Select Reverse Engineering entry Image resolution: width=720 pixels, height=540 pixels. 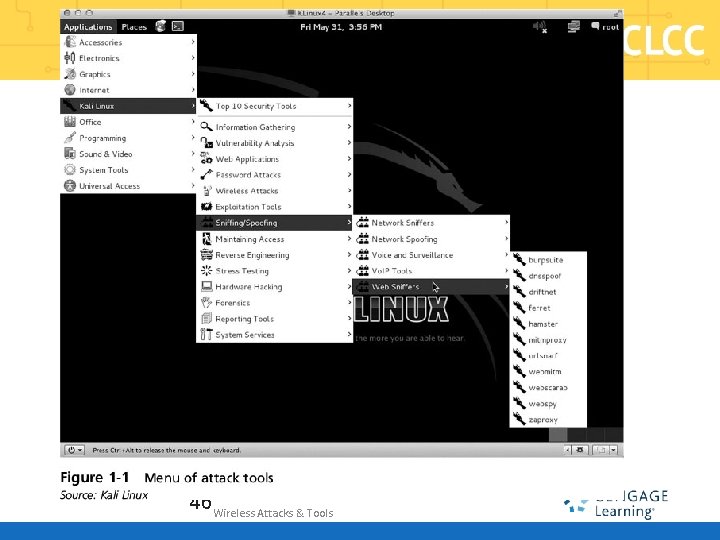click(275, 255)
